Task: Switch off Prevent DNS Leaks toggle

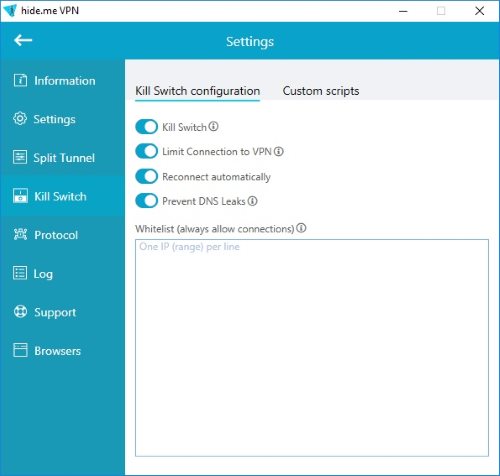Action: pos(146,201)
